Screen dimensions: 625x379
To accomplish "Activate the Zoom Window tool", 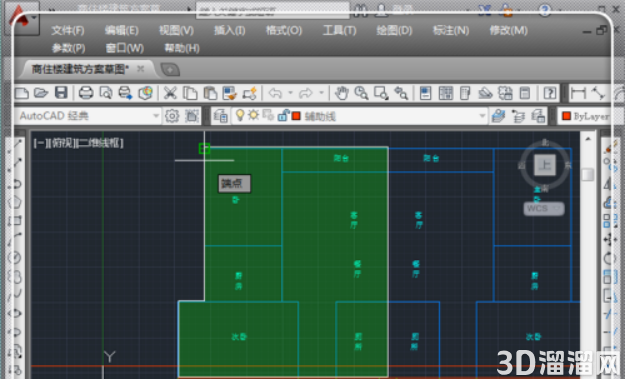I will (x=381, y=93).
